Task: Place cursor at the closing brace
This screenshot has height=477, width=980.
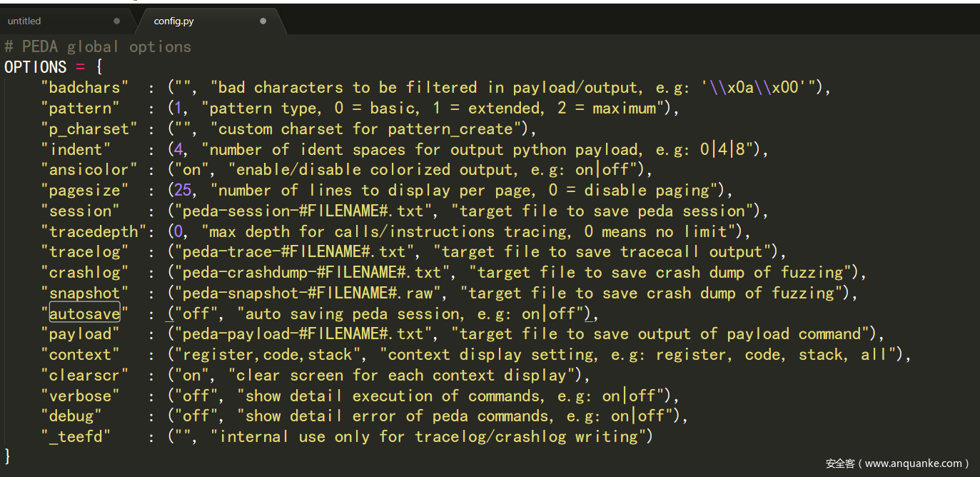Action: coord(8,456)
